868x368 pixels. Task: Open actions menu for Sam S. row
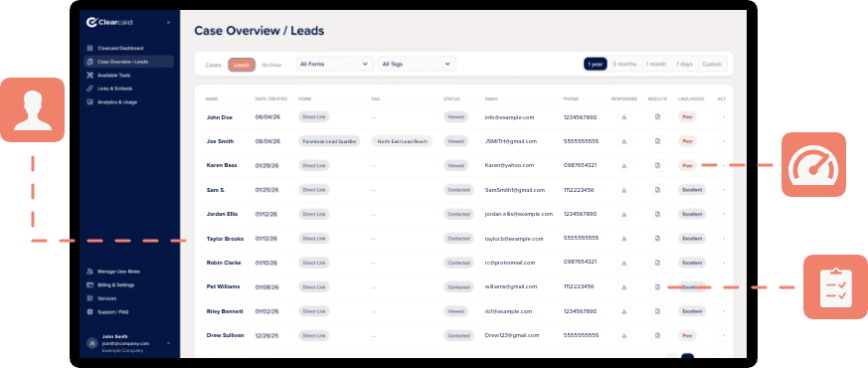(x=724, y=190)
